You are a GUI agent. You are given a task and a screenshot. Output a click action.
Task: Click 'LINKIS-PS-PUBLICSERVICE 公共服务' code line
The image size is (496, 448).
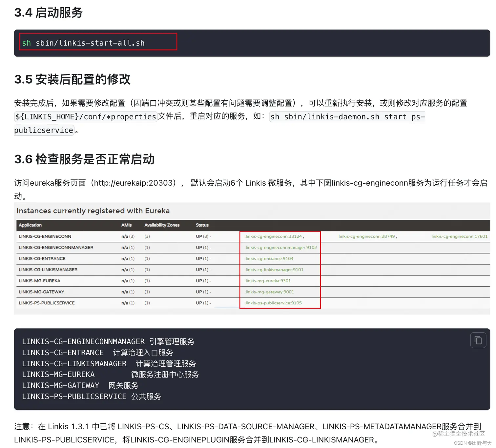click(x=92, y=397)
